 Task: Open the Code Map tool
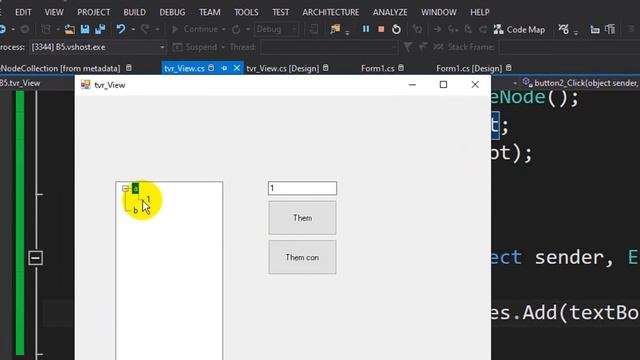coord(519,29)
